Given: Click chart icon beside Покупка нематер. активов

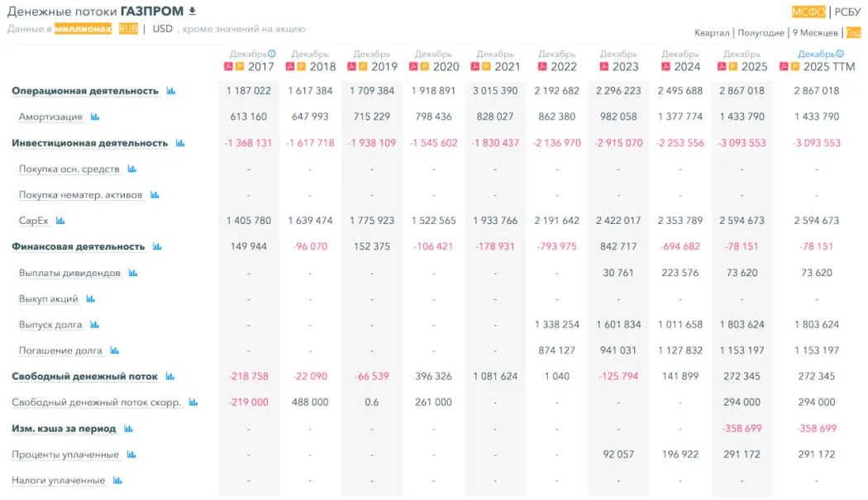Looking at the screenshot, I should (x=155, y=195).
